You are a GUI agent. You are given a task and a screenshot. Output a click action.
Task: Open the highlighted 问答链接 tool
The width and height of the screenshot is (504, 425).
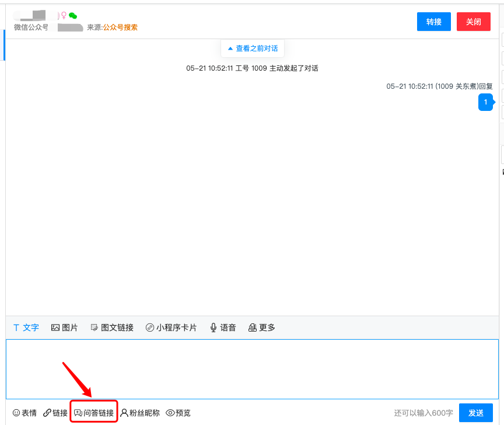tap(93, 412)
